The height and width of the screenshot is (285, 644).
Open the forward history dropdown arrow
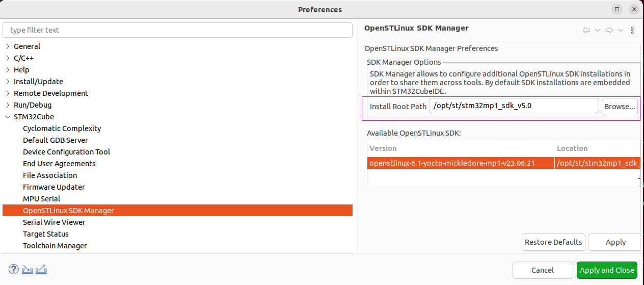pyautogui.click(x=621, y=30)
